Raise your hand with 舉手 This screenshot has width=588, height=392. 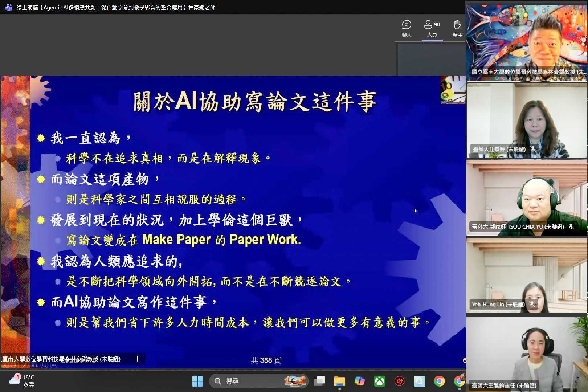click(x=457, y=28)
